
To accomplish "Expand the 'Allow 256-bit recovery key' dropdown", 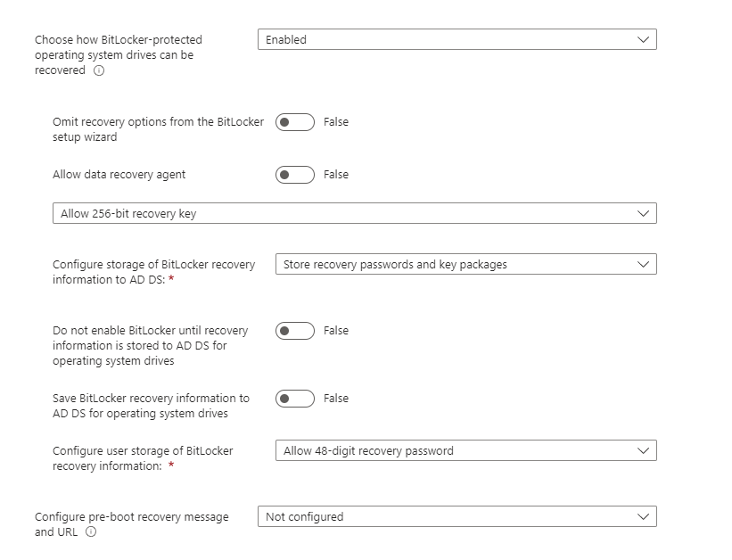I will tap(354, 213).
